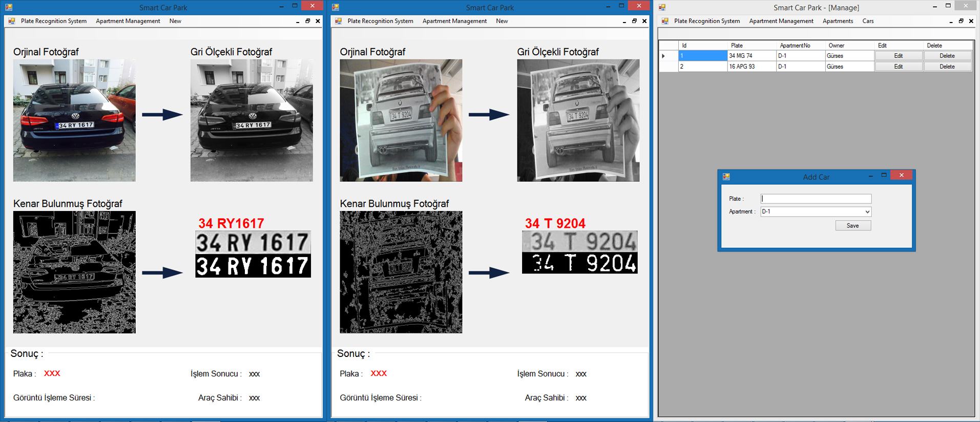Open Cars menu in Manage window
980x422 pixels.
[868, 21]
